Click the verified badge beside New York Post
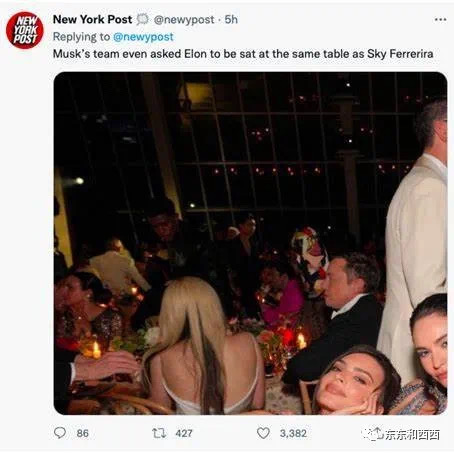Viewport: 454px width, 454px height. click(x=143, y=19)
